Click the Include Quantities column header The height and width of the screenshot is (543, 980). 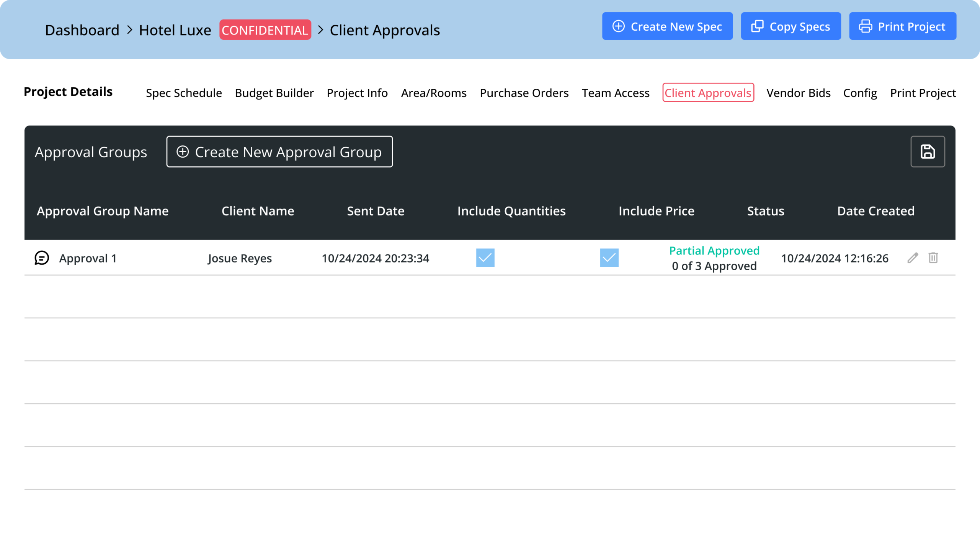511,211
